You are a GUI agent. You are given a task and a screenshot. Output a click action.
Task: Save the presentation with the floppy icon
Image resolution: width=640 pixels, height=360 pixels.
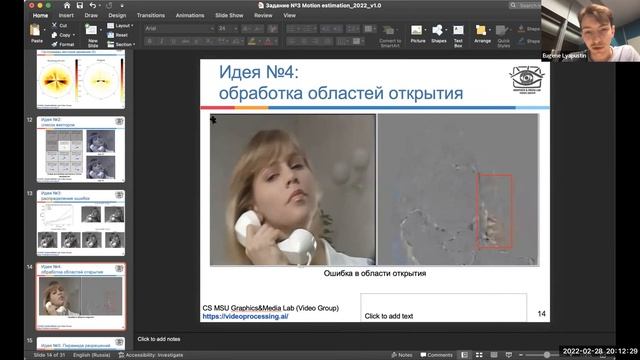[80, 5]
